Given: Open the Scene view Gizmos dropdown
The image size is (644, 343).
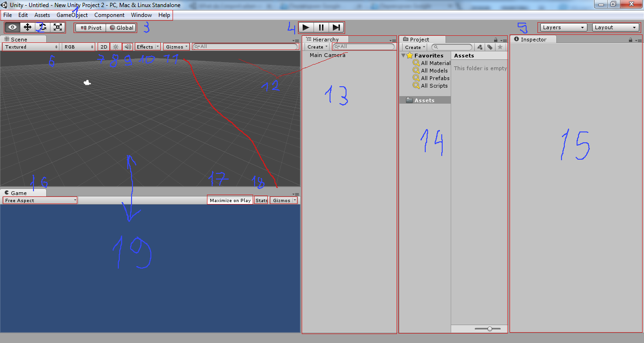Looking at the screenshot, I should coord(177,47).
